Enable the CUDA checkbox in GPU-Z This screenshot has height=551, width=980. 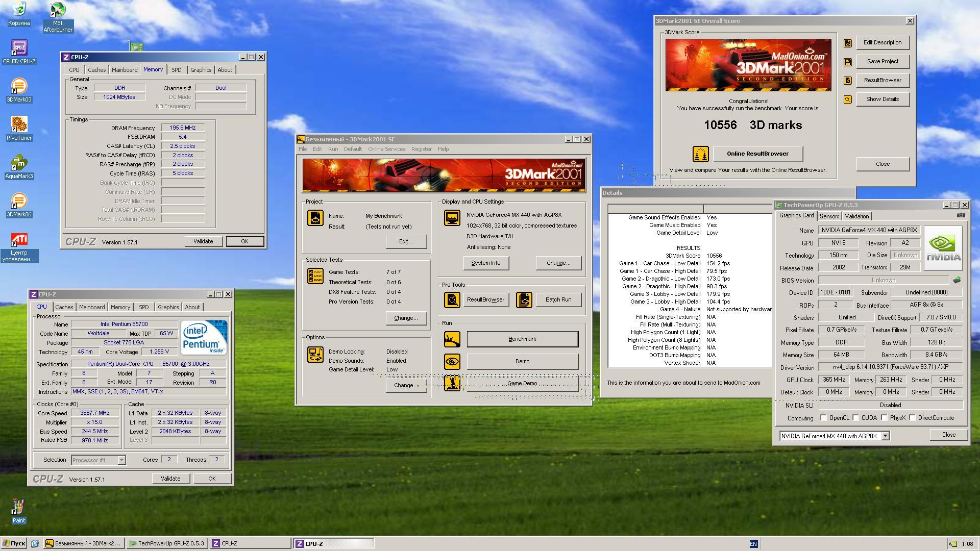[855, 418]
